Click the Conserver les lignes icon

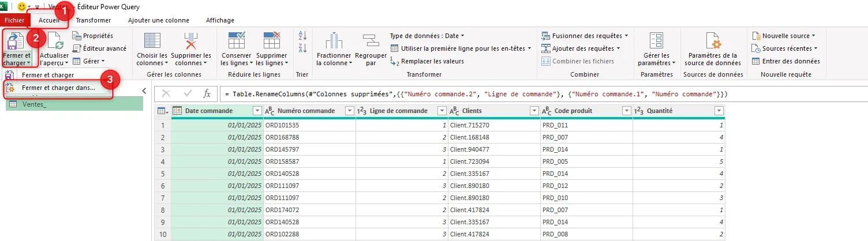tap(237, 42)
